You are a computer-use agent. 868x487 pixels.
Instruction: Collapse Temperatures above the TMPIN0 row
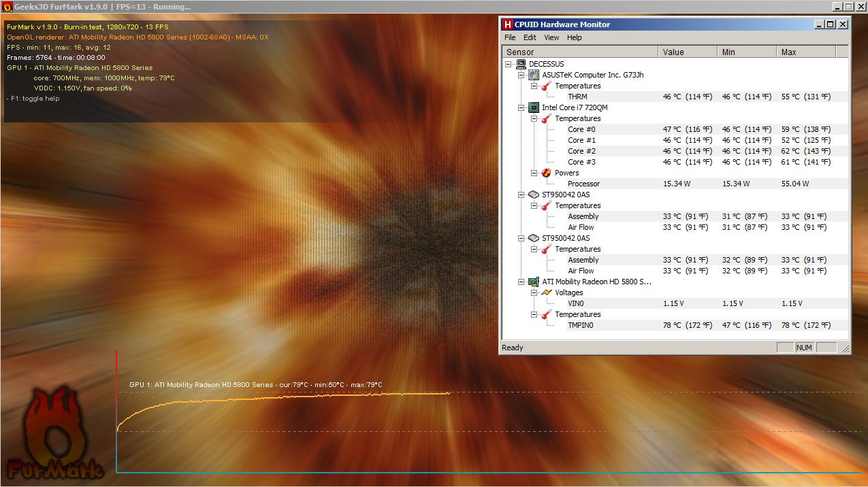534,314
